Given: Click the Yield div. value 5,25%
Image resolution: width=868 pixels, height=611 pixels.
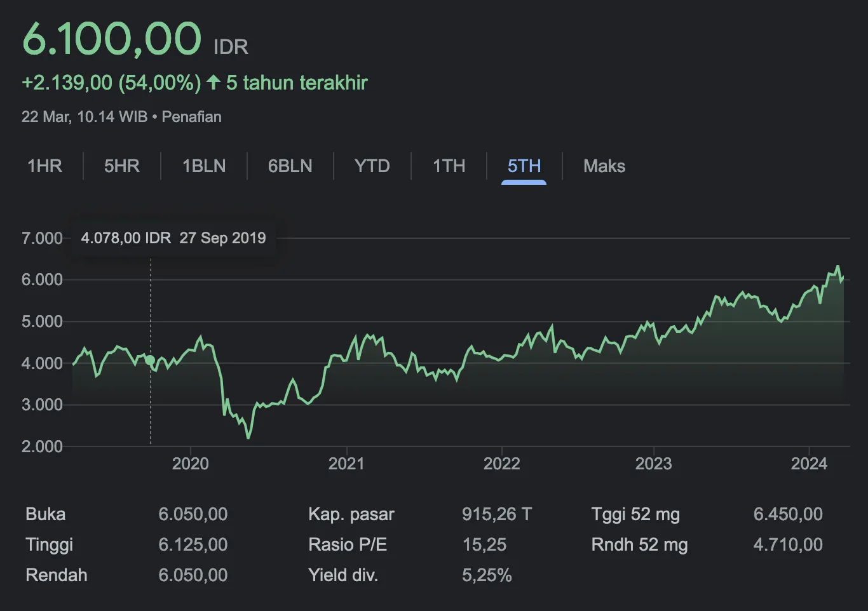Looking at the screenshot, I should point(486,575).
